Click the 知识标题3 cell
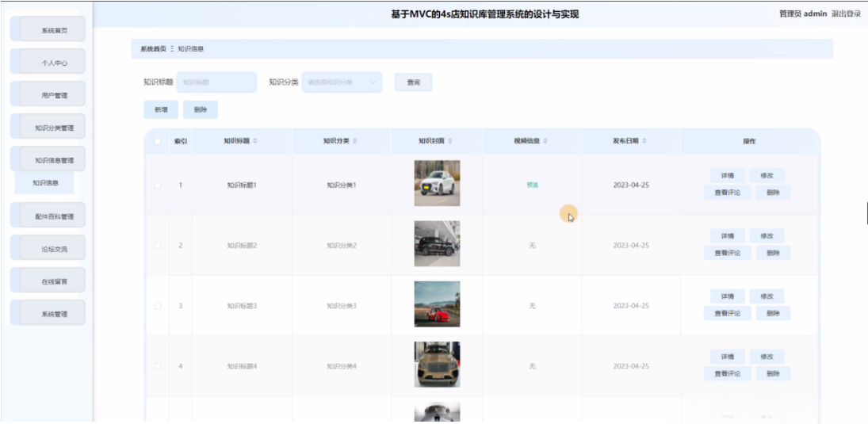Viewport: 868px width, 424px height. [x=242, y=306]
